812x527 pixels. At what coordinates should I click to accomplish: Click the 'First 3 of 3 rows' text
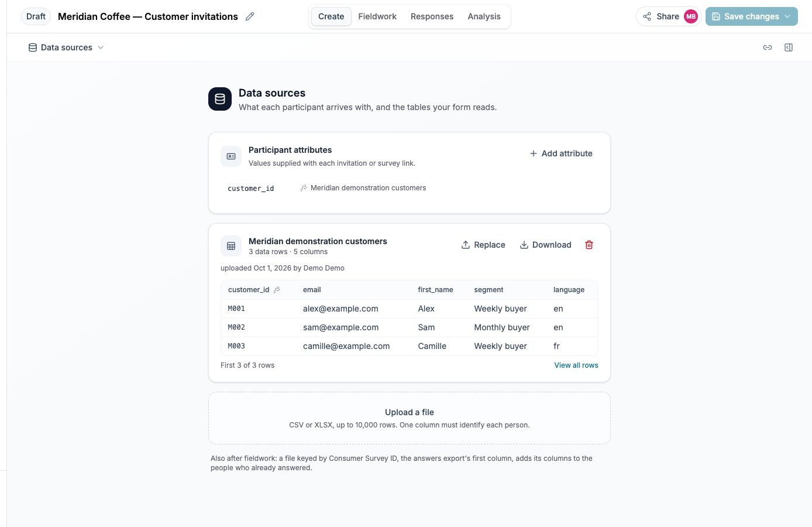(247, 365)
